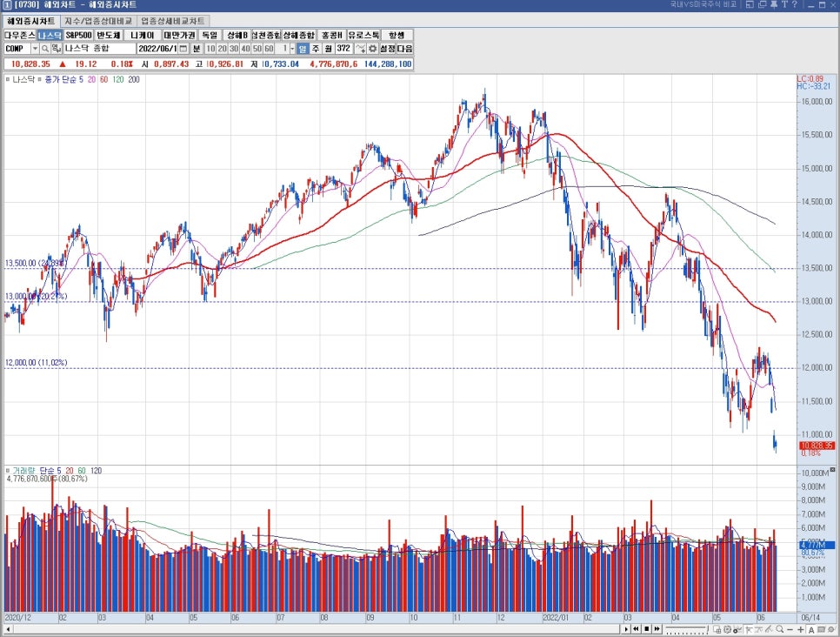Click the chart with gear icon
Image resolution: width=840 pixels, height=637 pixels.
pyautogui.click(x=737, y=629)
